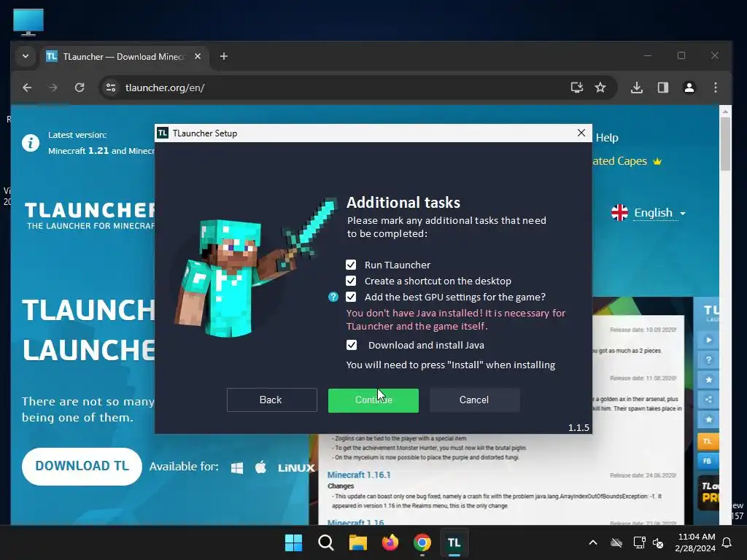Image resolution: width=747 pixels, height=560 pixels.
Task: Click the Apple platform icon
Action: coord(260,467)
